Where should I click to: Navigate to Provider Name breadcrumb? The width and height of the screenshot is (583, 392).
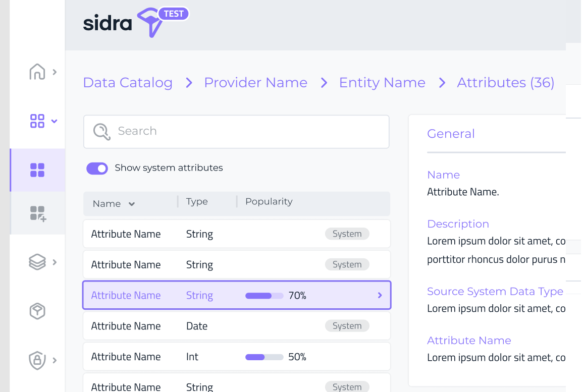click(x=255, y=82)
